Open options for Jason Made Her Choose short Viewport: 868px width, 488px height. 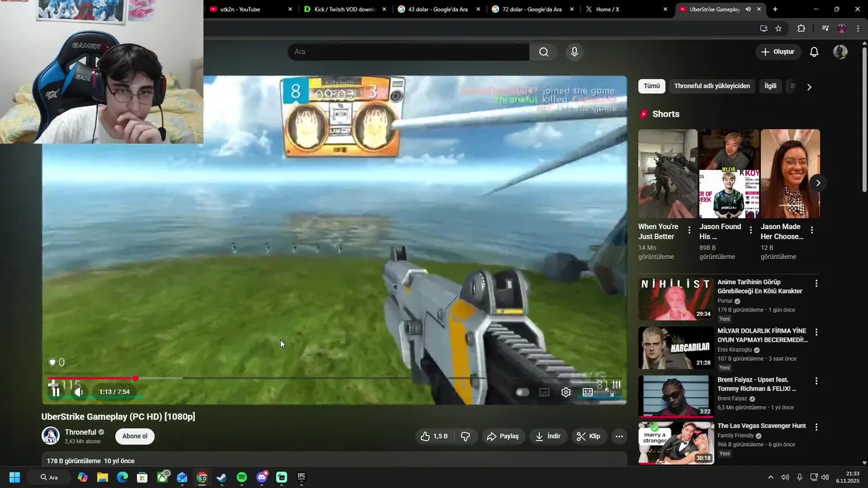[812, 230]
